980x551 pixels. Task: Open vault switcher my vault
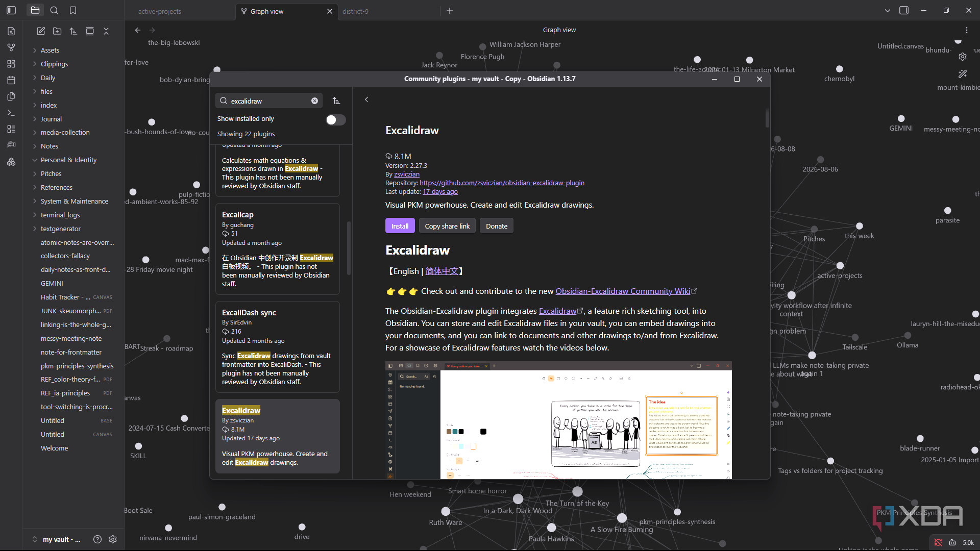pyautogui.click(x=57, y=539)
